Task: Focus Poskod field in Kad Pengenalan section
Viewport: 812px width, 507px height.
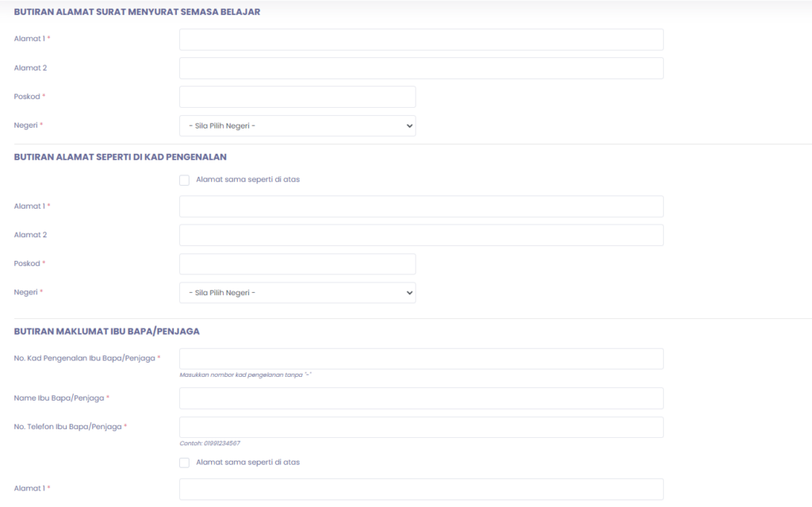Action: (297, 264)
